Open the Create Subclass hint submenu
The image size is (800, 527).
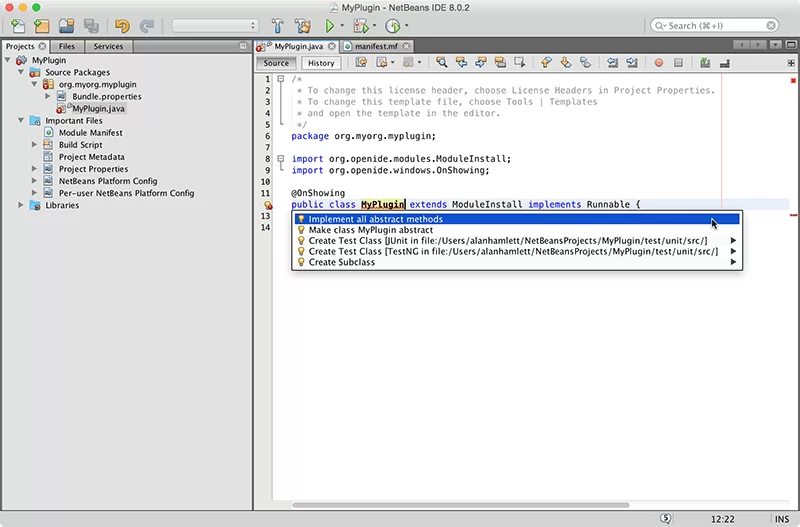517,262
